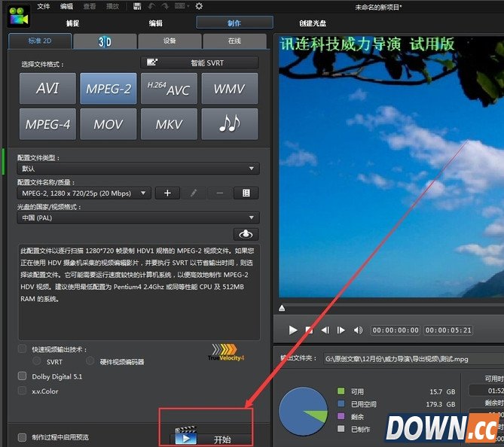Click the 179.3 GB used space value

coord(441,404)
